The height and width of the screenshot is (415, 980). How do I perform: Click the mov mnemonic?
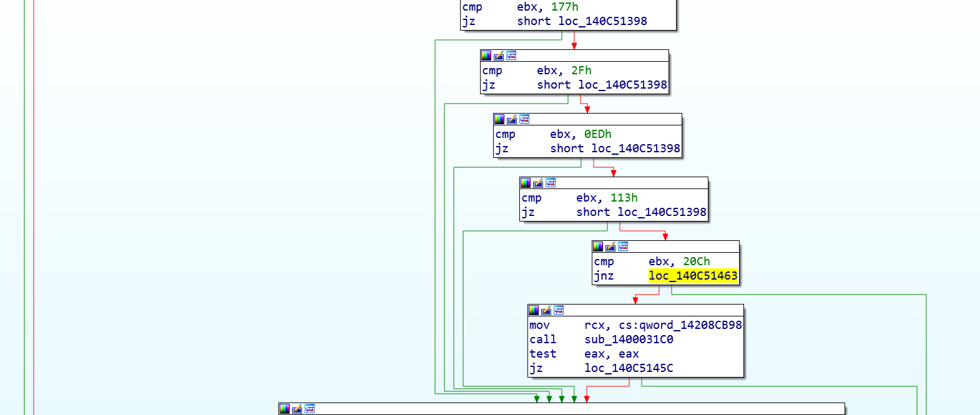tap(539, 325)
